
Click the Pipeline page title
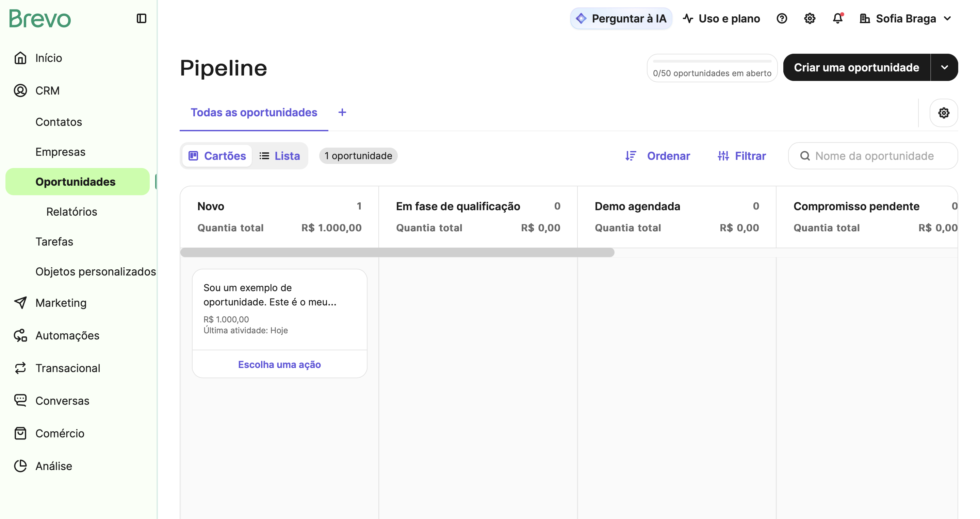[224, 68]
